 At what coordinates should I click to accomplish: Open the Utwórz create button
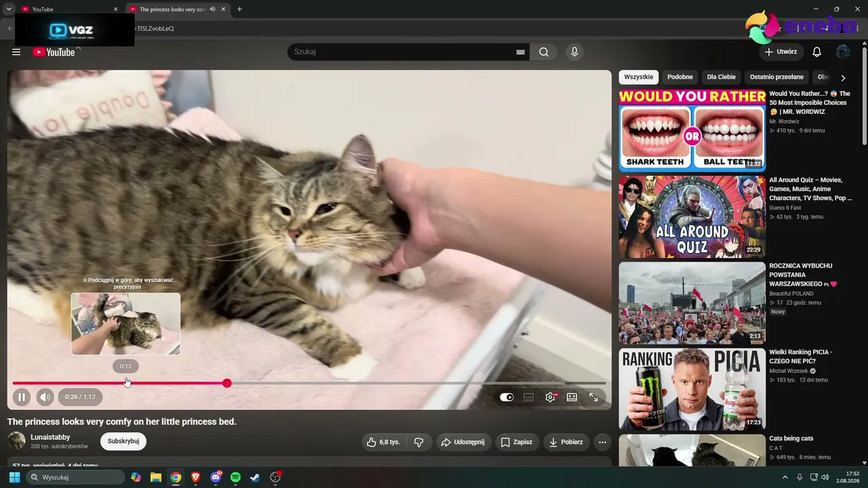[x=781, y=52]
